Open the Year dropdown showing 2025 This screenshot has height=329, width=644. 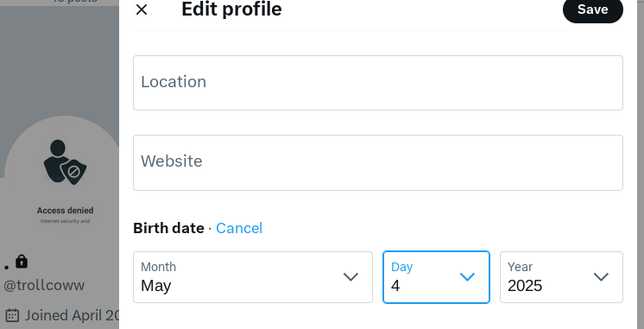point(561,277)
